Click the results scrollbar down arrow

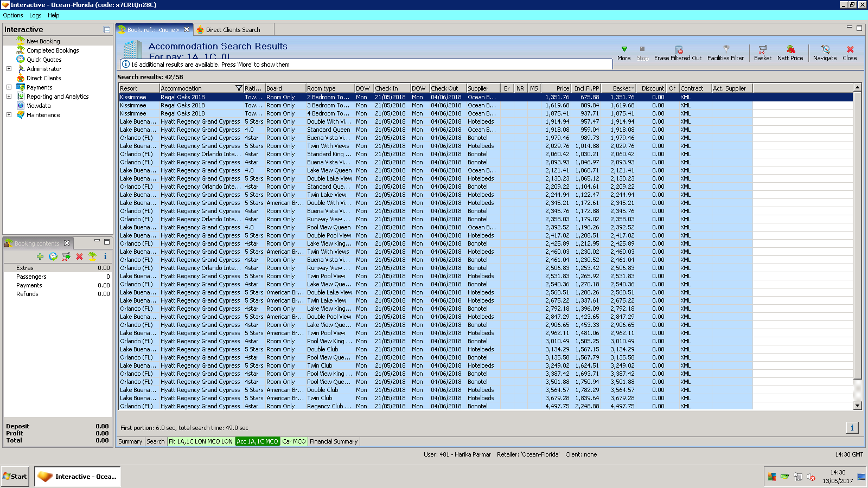coord(857,406)
